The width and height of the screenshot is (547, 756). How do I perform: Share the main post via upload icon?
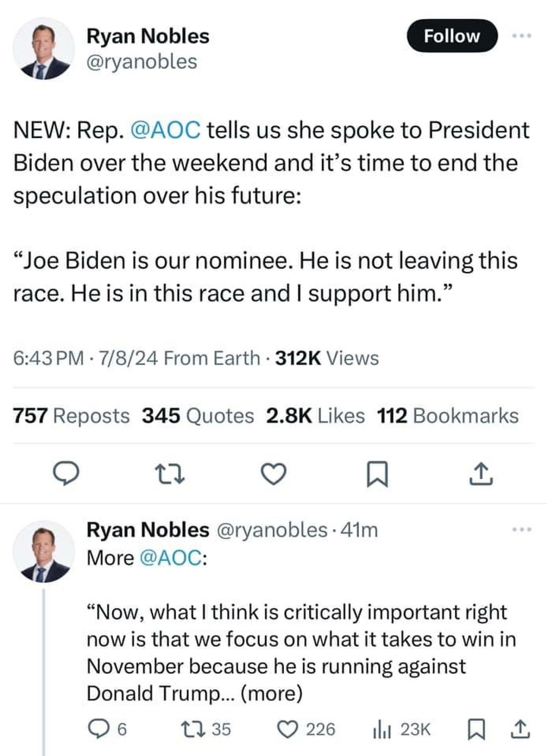(481, 474)
